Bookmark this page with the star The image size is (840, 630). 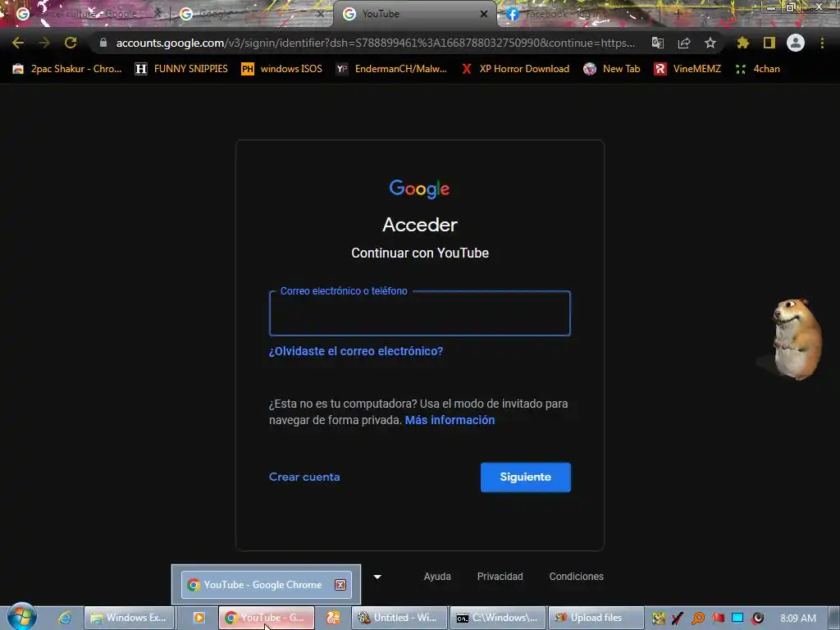coord(710,43)
